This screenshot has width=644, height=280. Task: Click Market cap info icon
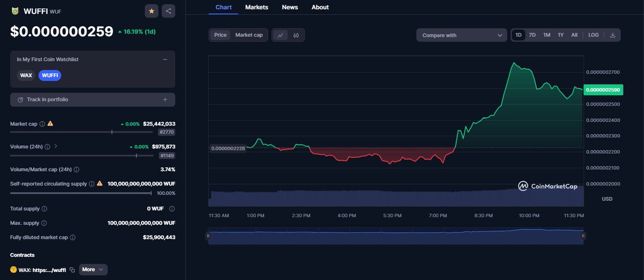click(x=42, y=124)
